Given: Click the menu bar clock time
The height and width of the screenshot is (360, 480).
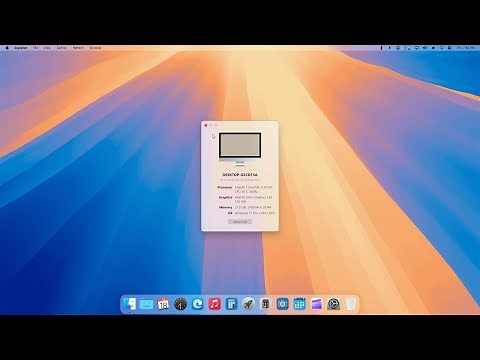Looking at the screenshot, I should 466,48.
